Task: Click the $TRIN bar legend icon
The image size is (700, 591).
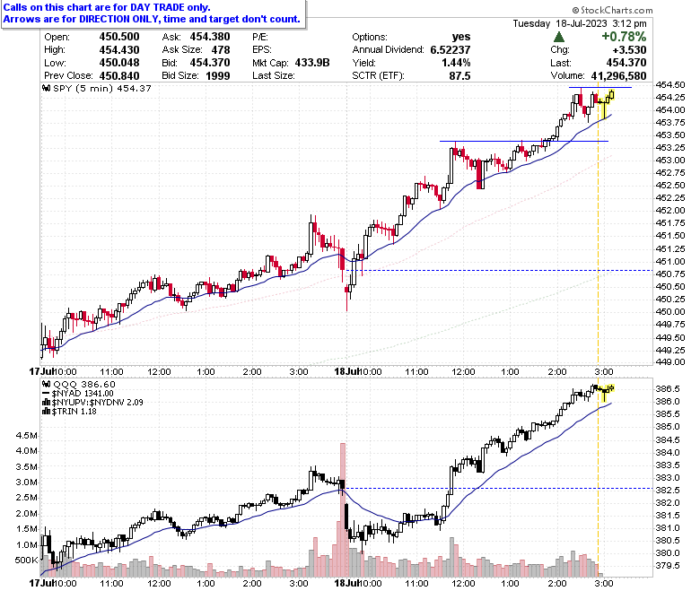Action: click(46, 412)
